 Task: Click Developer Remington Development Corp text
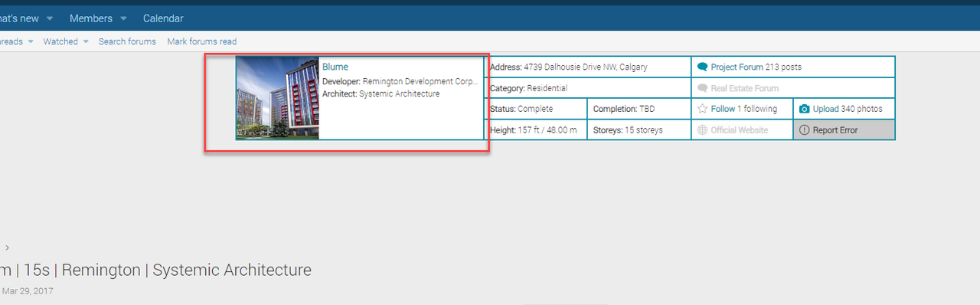pos(400,81)
